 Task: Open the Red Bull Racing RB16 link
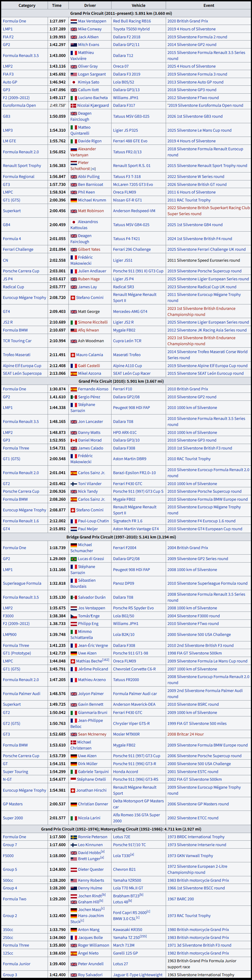(x=132, y=21)
